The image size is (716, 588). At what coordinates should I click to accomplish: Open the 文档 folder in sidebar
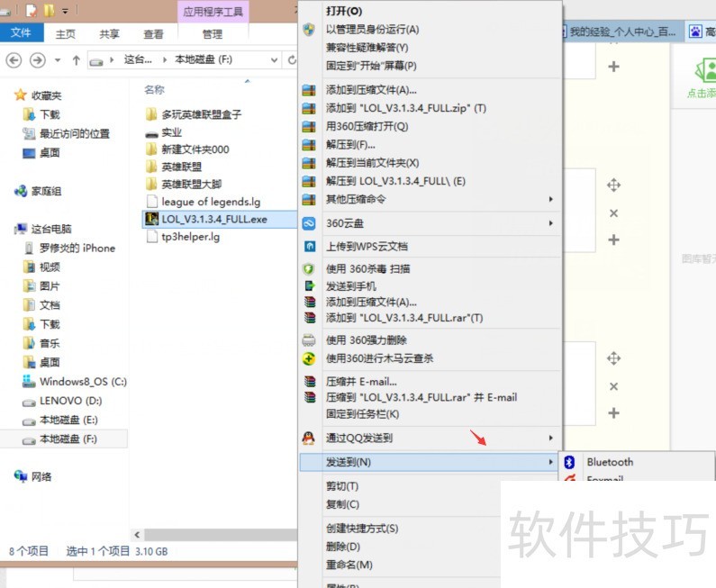50,305
